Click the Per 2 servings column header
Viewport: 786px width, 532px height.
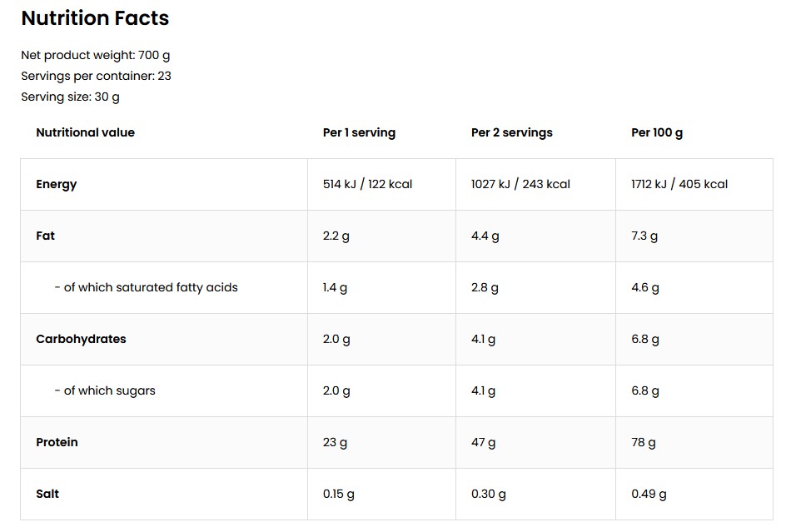click(x=512, y=133)
